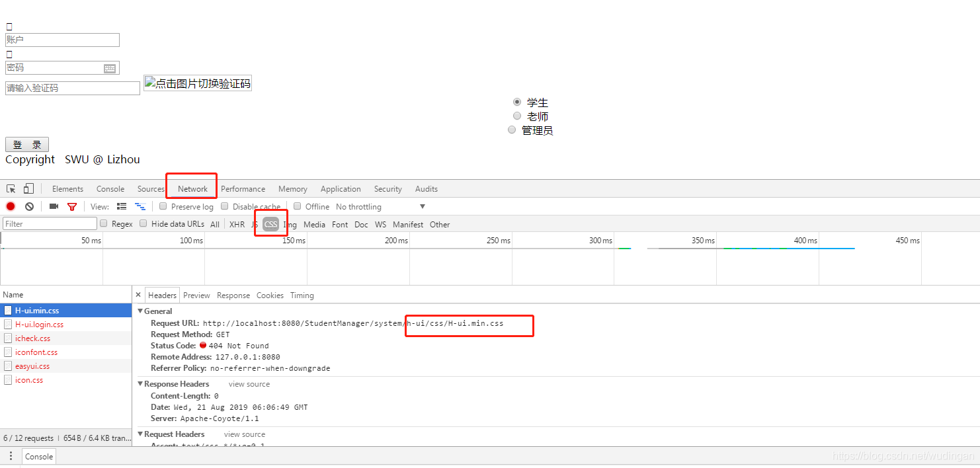Click the file icon beside H-ui.login.css
This screenshot has height=468, width=980.
pyautogui.click(x=8, y=325)
